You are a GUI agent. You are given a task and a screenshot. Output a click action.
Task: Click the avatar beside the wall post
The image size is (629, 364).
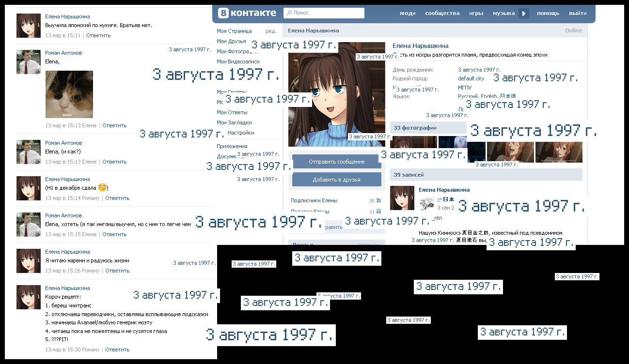point(402,197)
